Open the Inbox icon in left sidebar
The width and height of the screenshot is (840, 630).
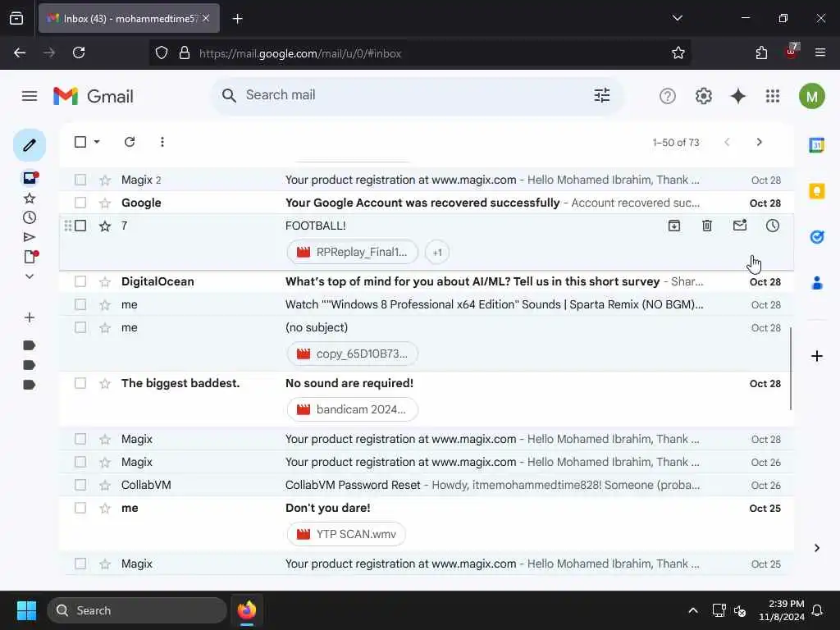(x=30, y=178)
